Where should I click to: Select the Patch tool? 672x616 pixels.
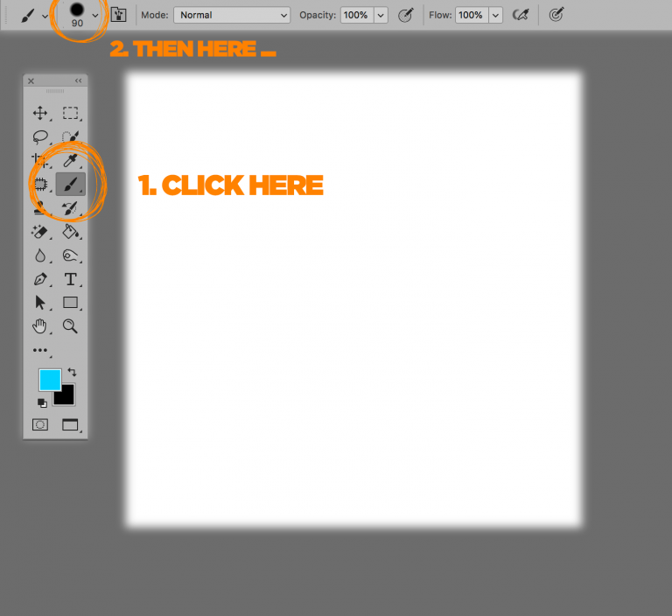coord(40,185)
